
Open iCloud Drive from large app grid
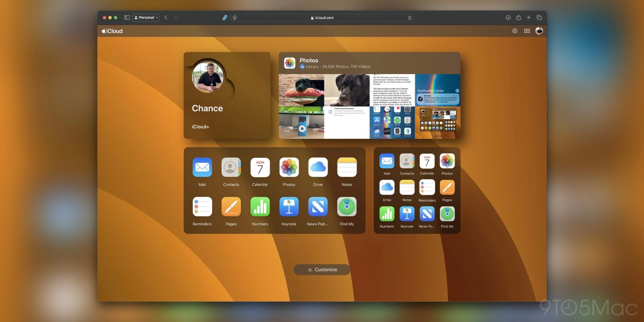click(x=318, y=167)
